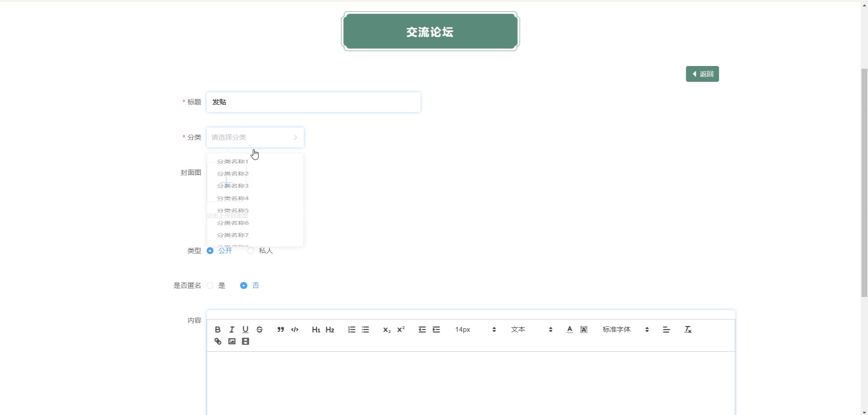
Task: Apply italic formatting in editor
Action: 231,330
